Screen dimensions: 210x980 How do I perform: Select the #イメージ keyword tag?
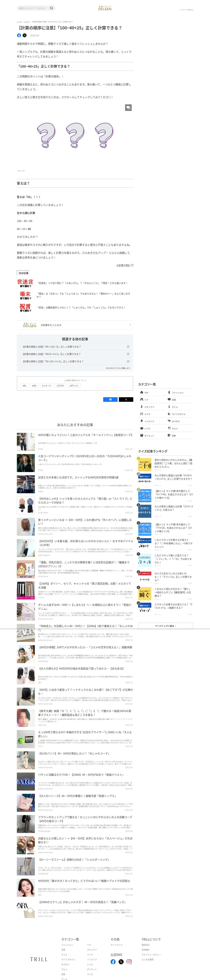point(46,385)
